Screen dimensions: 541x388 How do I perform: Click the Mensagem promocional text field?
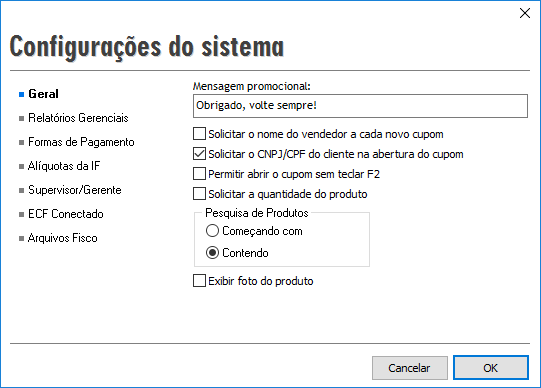360,106
